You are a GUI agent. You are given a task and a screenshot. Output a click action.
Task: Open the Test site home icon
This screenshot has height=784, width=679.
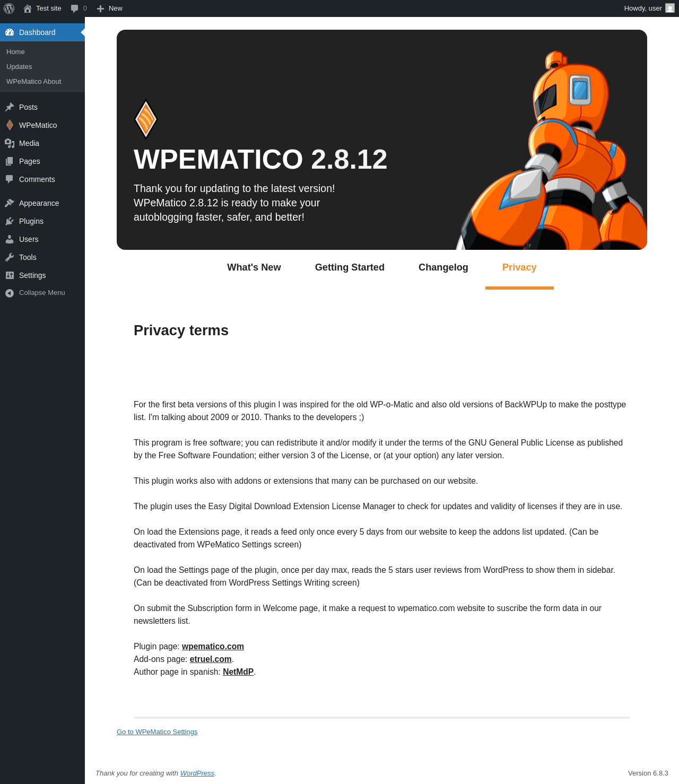pyautogui.click(x=28, y=8)
